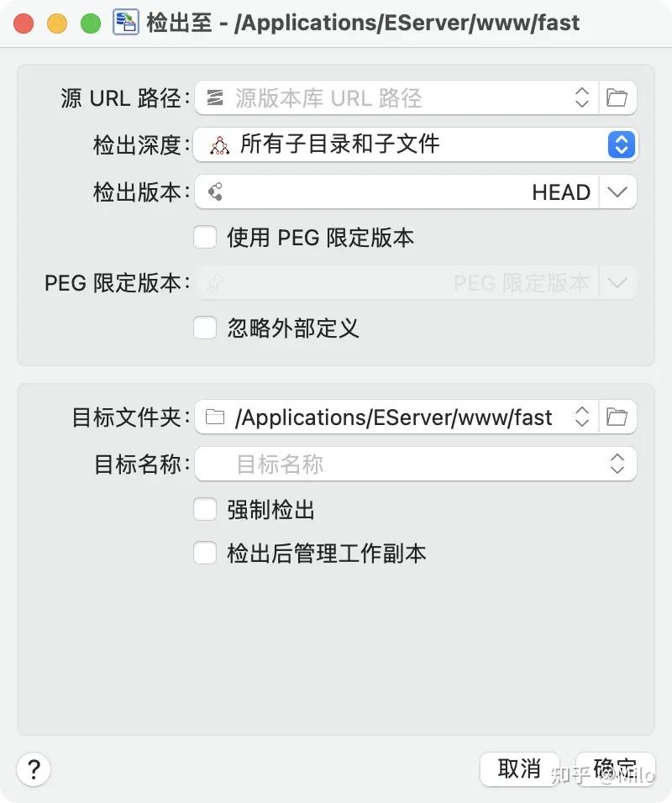Open folder browser next to 目标文件夹
This screenshot has height=803, width=672.
[617, 417]
